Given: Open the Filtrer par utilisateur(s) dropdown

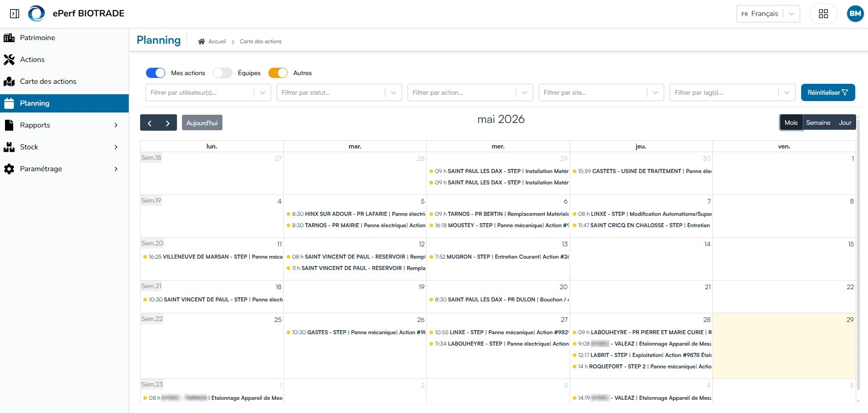Looking at the screenshot, I should (208, 92).
